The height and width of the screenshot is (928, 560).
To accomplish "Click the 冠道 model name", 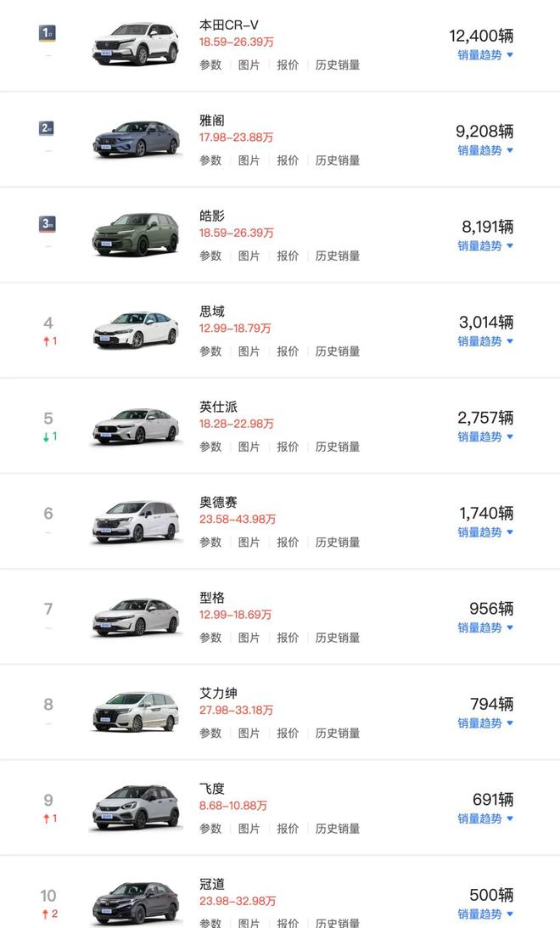I will click(212, 885).
